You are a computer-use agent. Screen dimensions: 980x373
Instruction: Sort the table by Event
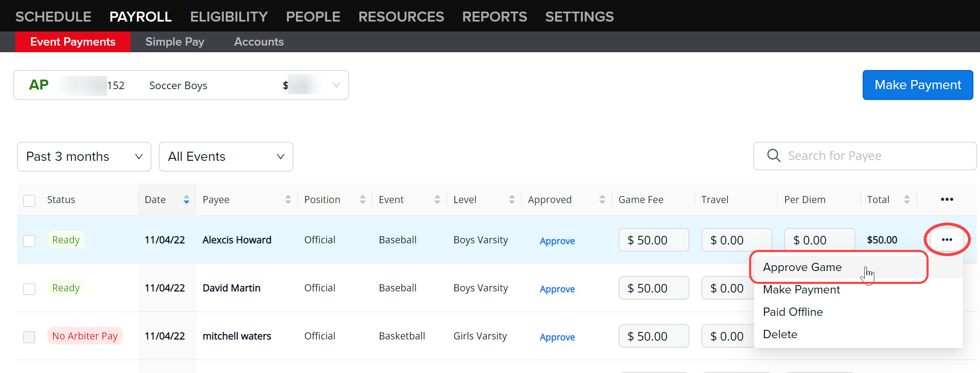437,200
